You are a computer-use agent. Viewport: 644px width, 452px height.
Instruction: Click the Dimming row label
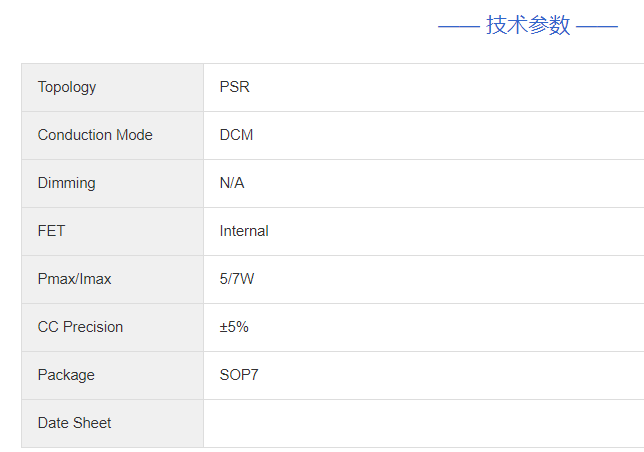click(67, 183)
